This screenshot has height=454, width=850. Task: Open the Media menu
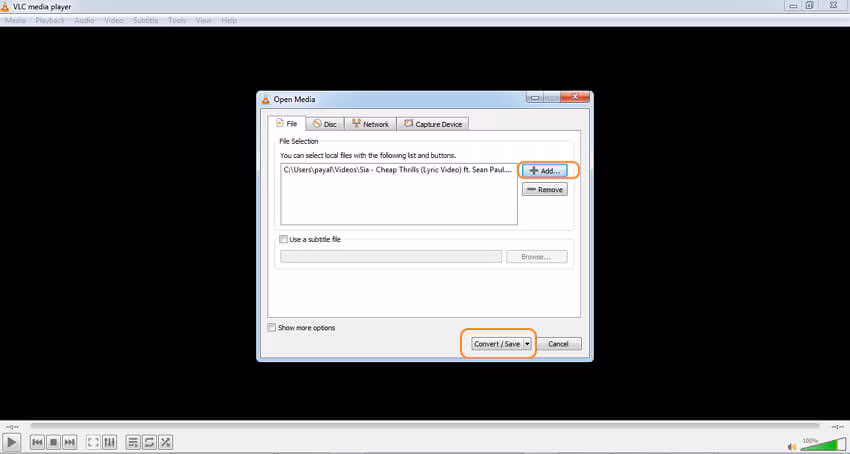[x=15, y=21]
